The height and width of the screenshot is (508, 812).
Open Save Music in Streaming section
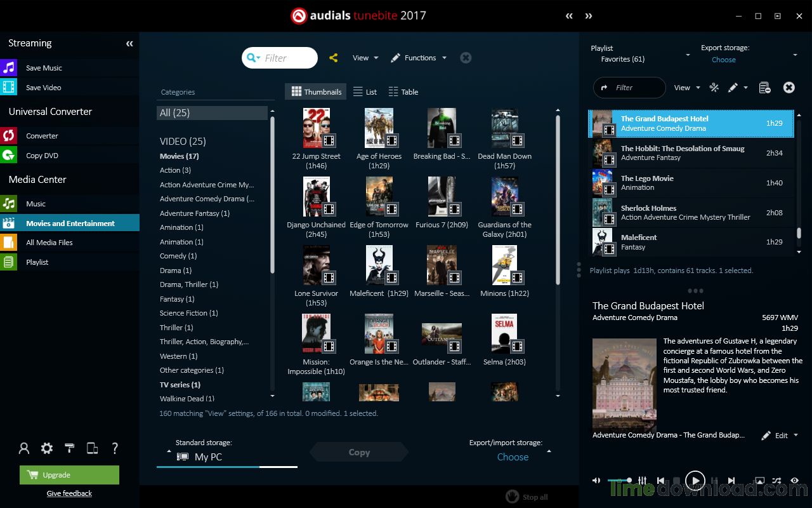tap(43, 68)
